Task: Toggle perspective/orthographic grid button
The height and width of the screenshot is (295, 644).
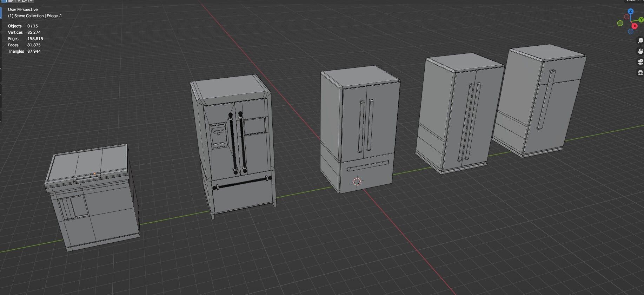Action: click(x=640, y=72)
